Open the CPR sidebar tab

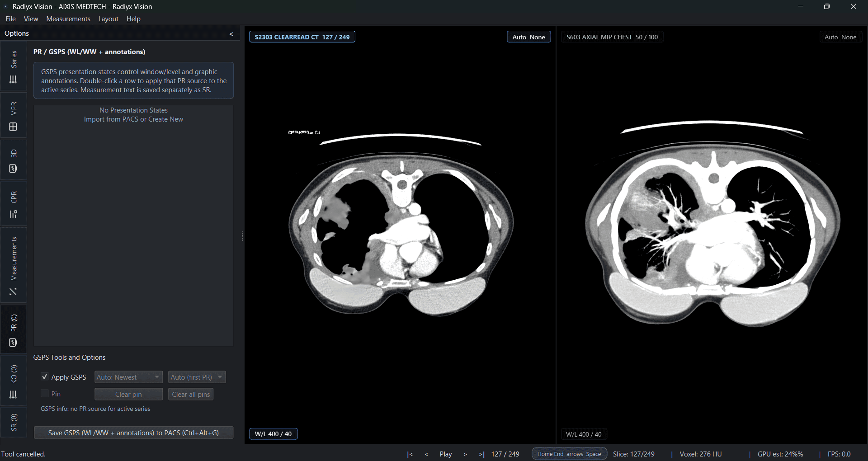click(14, 203)
